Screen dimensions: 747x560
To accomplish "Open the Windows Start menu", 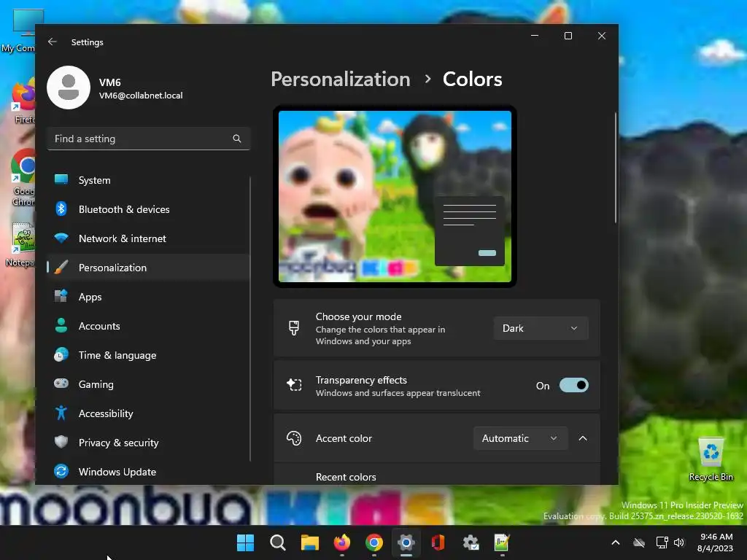I will coord(245,542).
